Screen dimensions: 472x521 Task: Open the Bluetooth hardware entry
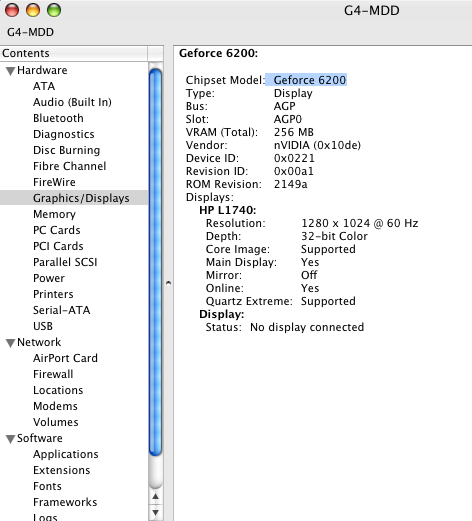point(58,118)
